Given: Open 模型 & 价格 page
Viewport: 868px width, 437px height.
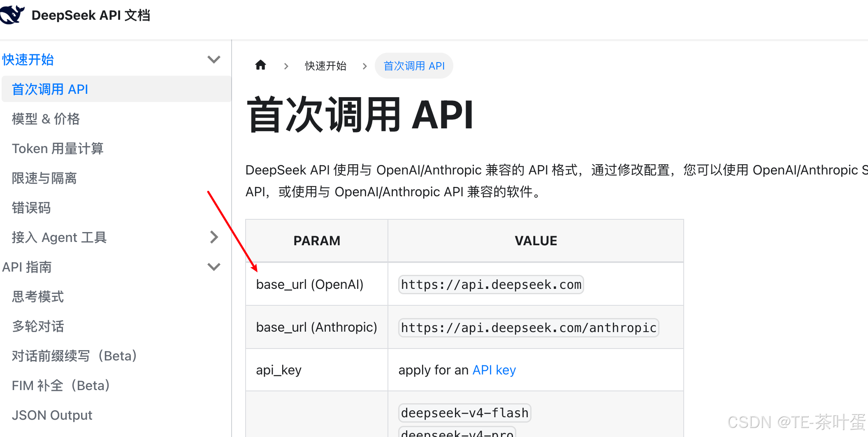Looking at the screenshot, I should pyautogui.click(x=46, y=119).
